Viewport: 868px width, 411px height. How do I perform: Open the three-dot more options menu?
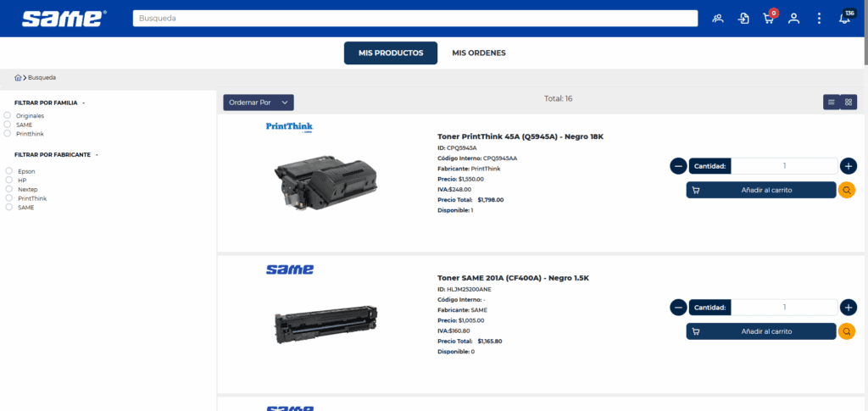(819, 19)
